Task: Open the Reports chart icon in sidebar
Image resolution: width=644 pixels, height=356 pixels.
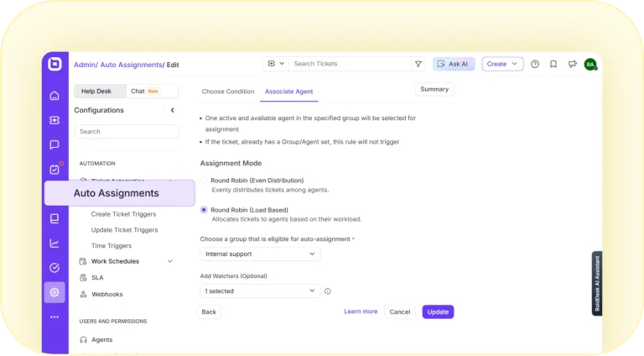Action: point(55,243)
